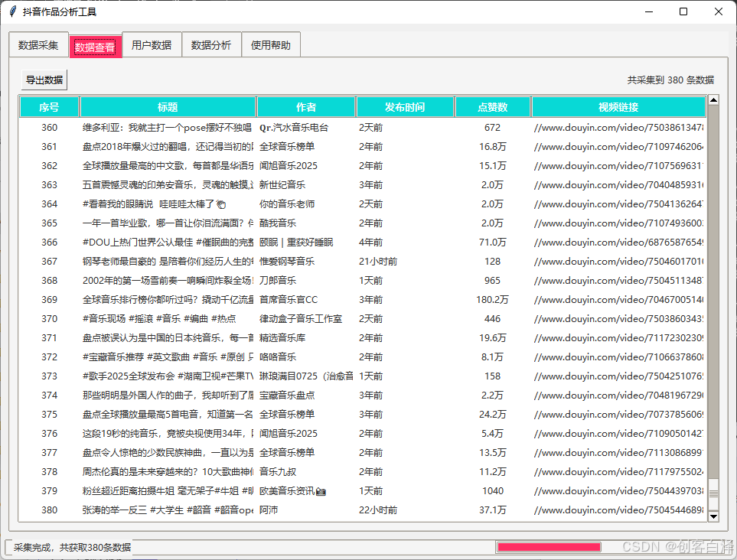The image size is (737, 560).
Task: Click the 24.2万 likes value
Action: 493,415
